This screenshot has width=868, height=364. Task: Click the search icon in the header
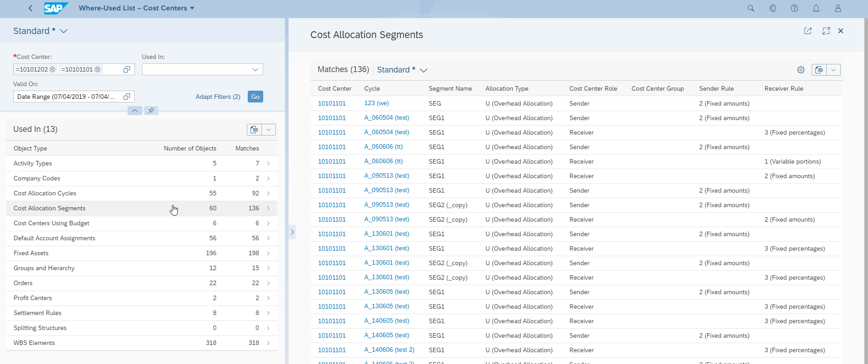751,8
